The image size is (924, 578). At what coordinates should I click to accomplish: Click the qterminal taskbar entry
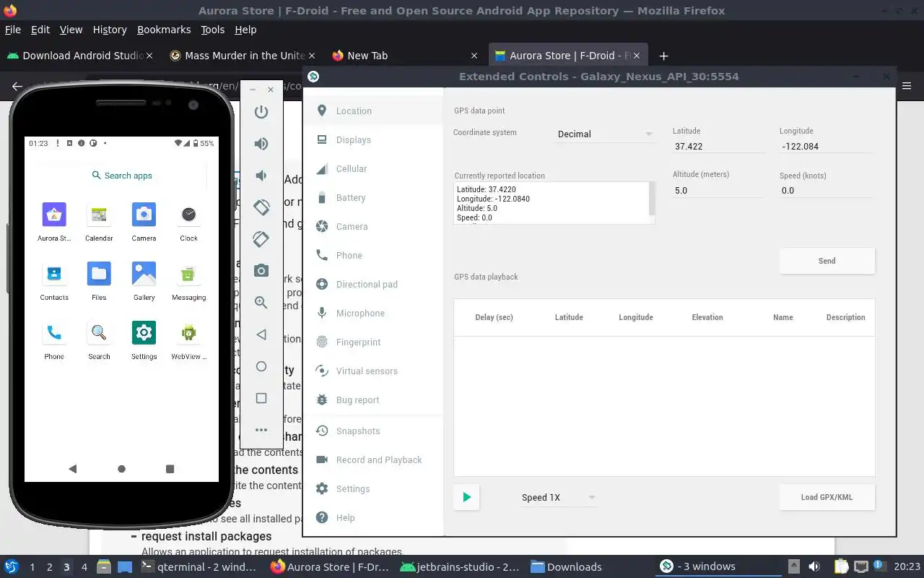[x=199, y=566]
